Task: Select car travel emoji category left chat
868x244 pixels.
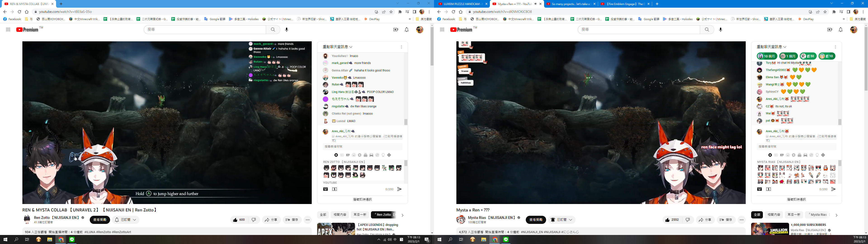Action: (371, 155)
